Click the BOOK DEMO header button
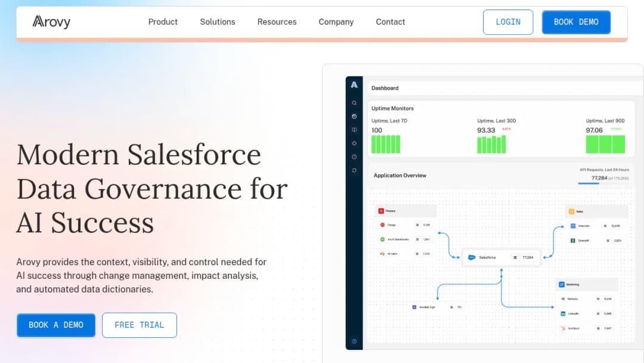The image size is (644, 363). point(576,22)
